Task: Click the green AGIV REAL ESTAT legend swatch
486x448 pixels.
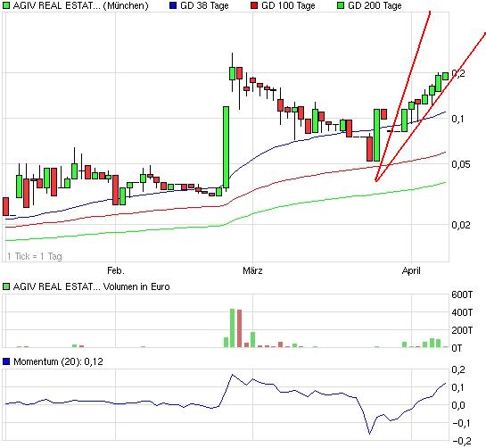Action: tap(6, 5)
